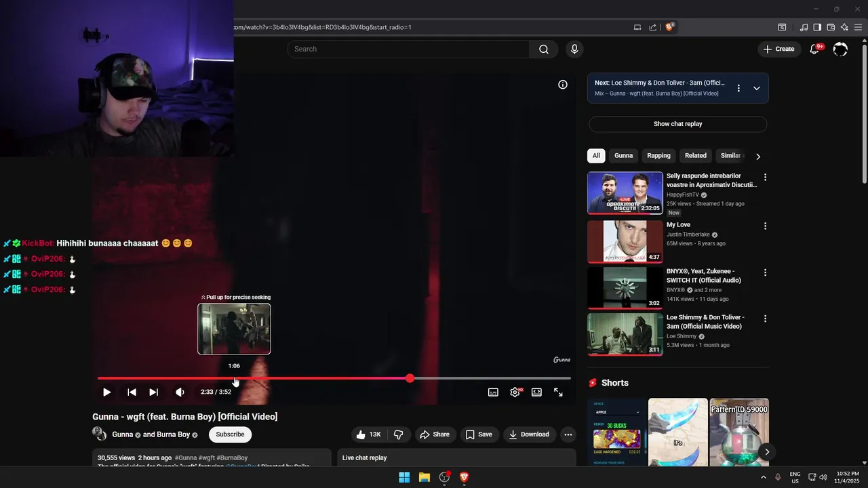This screenshot has width=868, height=488.
Task: Open Brave Leo AI sparkle icon
Action: [x=844, y=27]
